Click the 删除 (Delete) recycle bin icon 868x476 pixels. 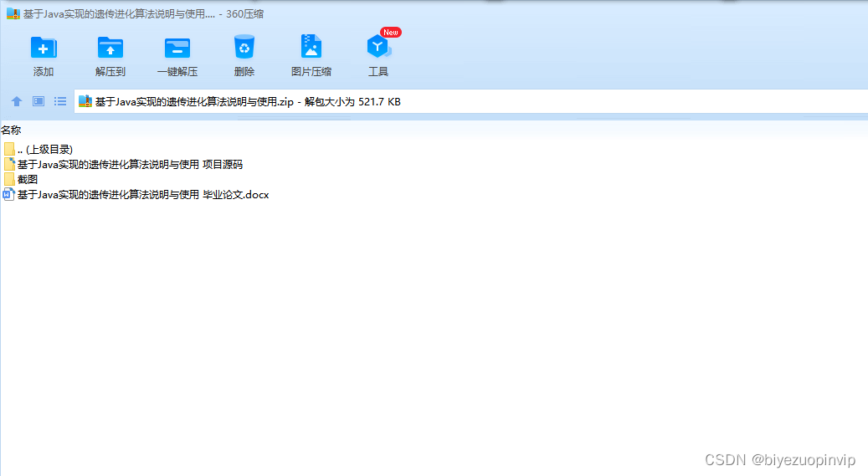(244, 47)
